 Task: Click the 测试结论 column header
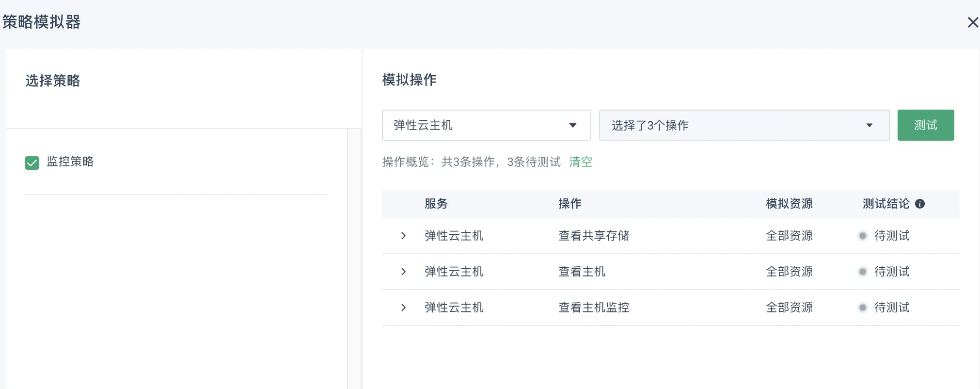point(885,204)
